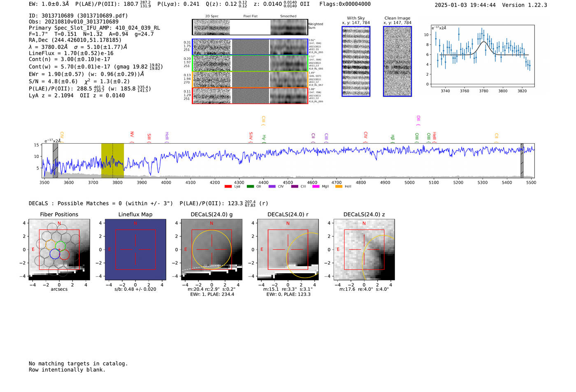Click the yellow highlighted band in the spectrum
This screenshot has height=392, width=576.
(112, 160)
